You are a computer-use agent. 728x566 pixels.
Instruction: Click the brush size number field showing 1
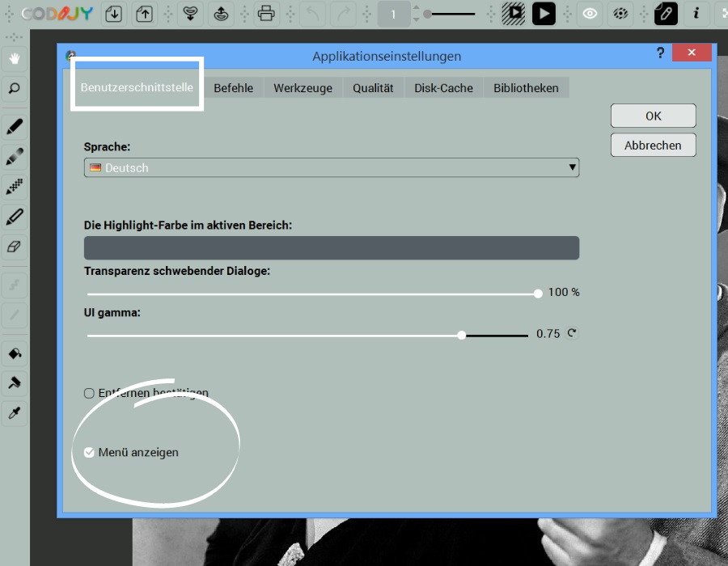point(394,14)
